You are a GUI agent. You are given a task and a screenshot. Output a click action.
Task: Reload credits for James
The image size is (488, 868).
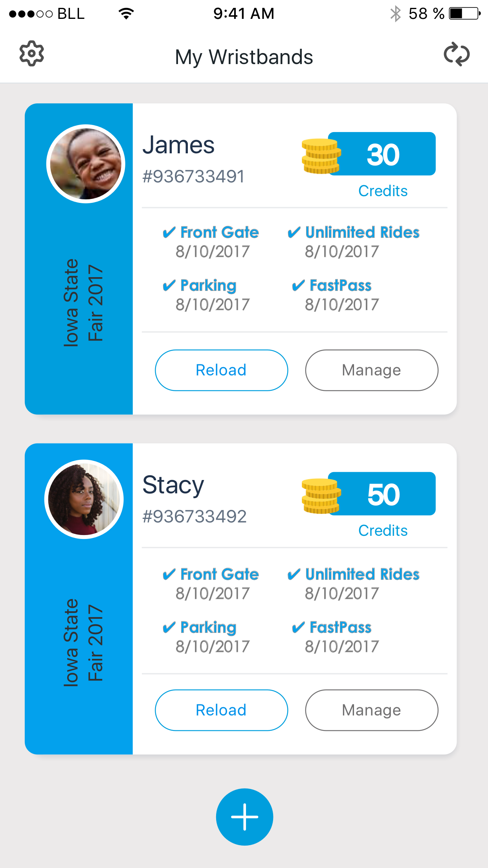point(221,370)
